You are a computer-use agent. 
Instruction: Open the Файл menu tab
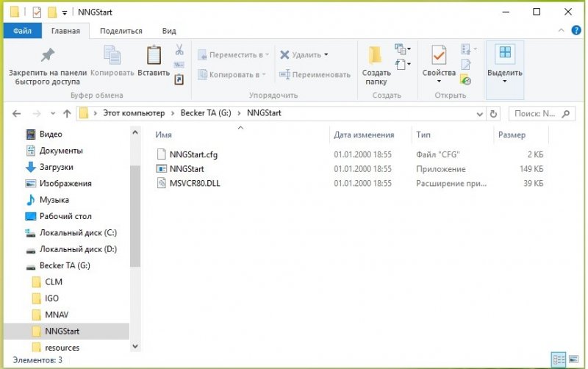click(22, 31)
